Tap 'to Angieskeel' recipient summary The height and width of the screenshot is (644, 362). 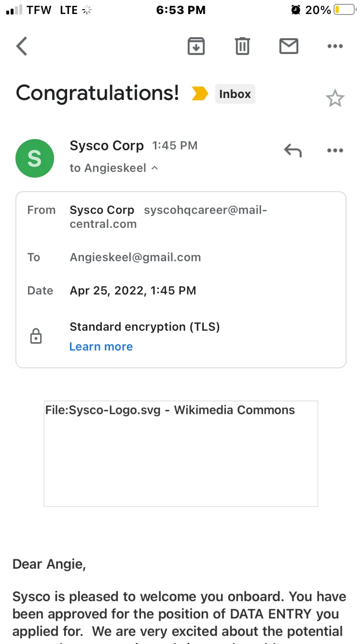point(108,168)
